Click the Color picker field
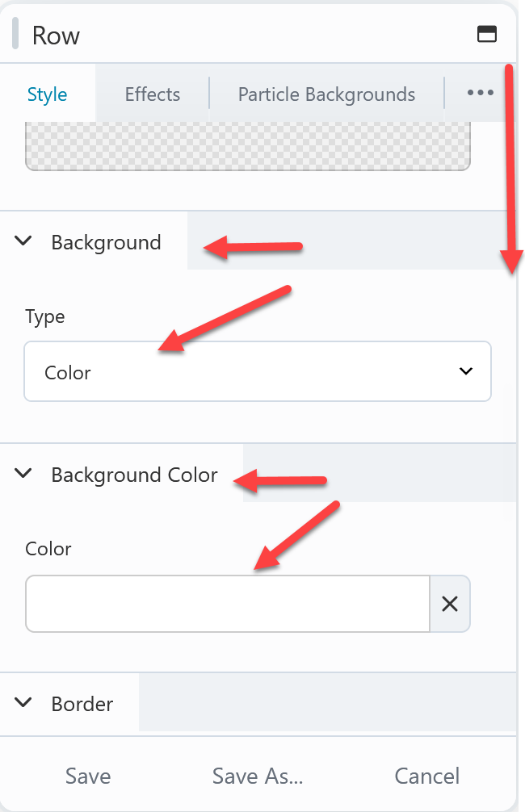Viewport: 525px width, 812px height. pyautogui.click(x=227, y=604)
